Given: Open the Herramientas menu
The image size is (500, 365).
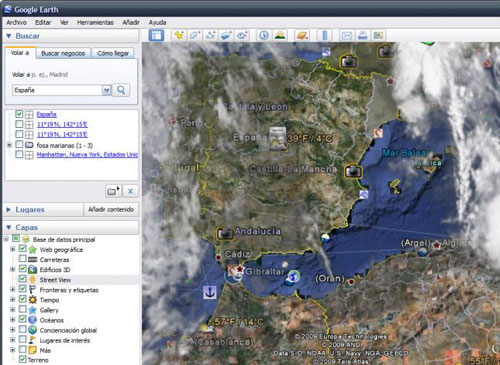Looking at the screenshot, I should pyautogui.click(x=95, y=22).
